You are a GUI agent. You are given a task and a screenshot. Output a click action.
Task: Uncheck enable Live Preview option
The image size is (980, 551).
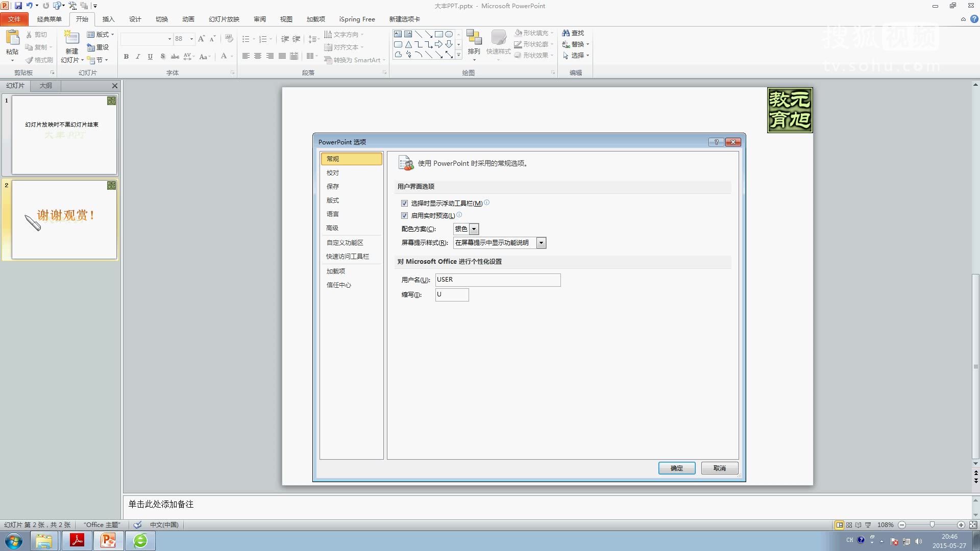coord(405,215)
